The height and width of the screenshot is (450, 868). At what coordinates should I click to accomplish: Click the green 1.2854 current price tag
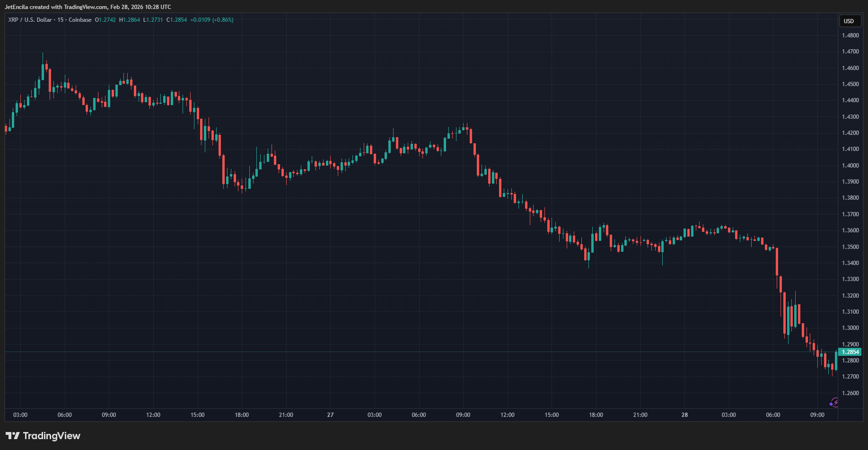(x=850, y=352)
